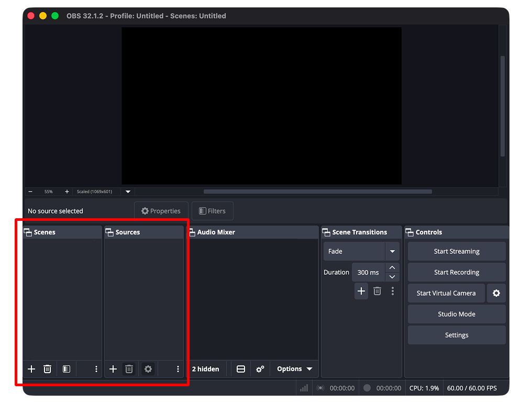The height and width of the screenshot is (403, 532).
Task: Click the green macOS fullscreen button
Action: [x=55, y=16]
